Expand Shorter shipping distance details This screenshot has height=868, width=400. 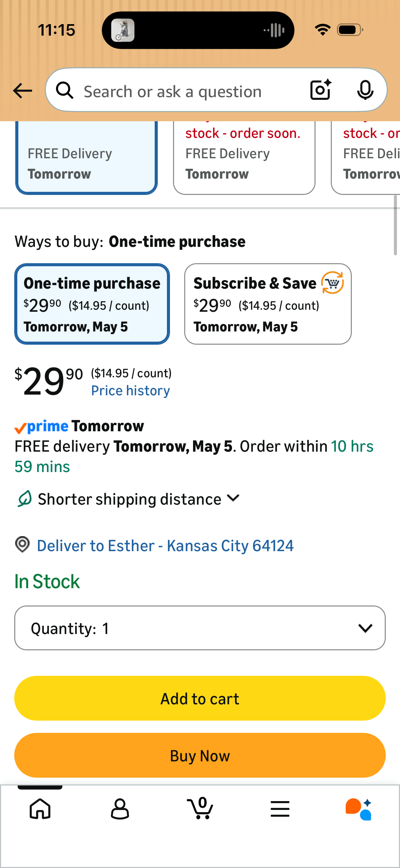tap(128, 499)
